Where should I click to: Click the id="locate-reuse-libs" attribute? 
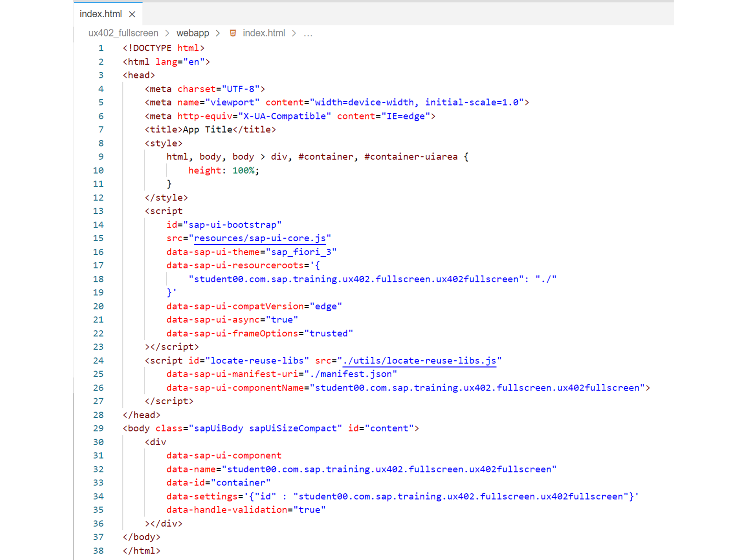tap(249, 360)
